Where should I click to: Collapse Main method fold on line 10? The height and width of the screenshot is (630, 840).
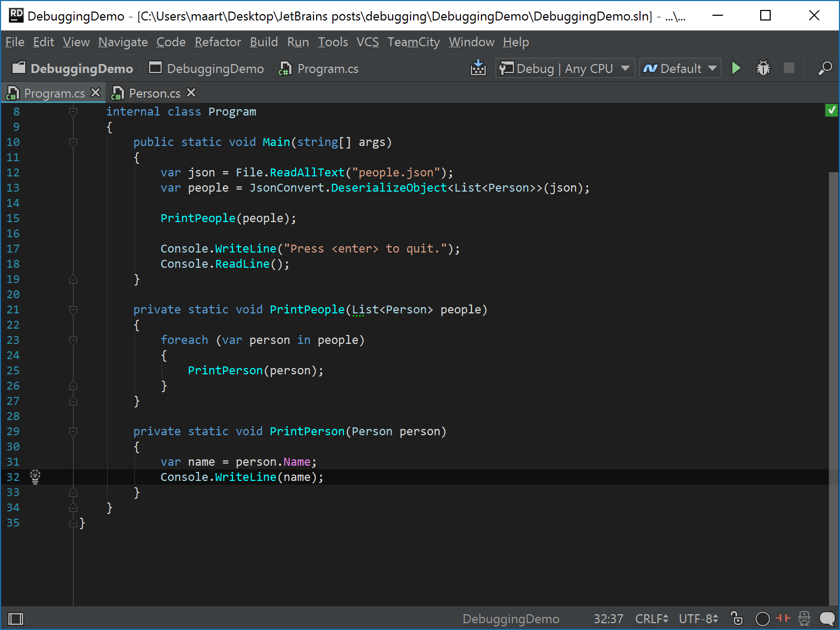pos(73,142)
